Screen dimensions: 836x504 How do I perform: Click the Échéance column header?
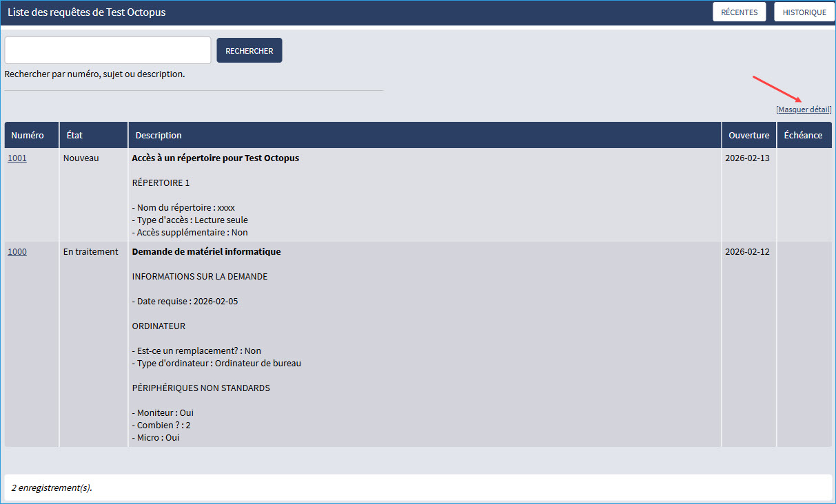pos(803,135)
